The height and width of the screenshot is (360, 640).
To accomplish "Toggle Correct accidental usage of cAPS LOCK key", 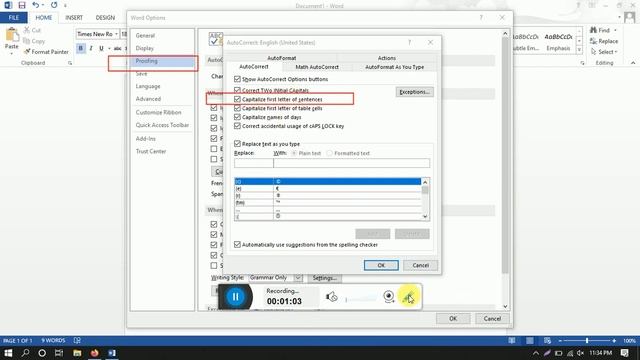I will click(238, 126).
